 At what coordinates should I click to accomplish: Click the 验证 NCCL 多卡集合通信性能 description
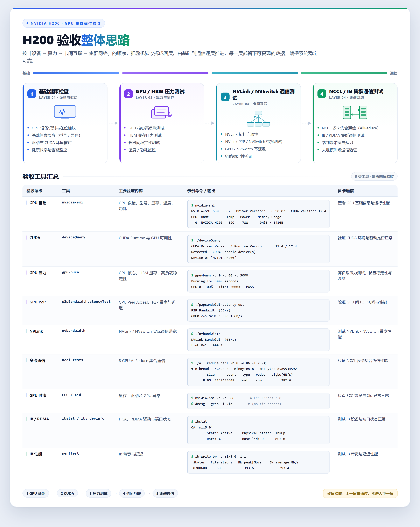(363, 361)
